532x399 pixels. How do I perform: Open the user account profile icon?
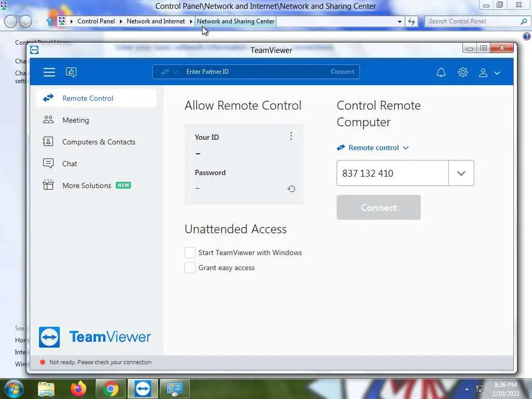coord(483,73)
